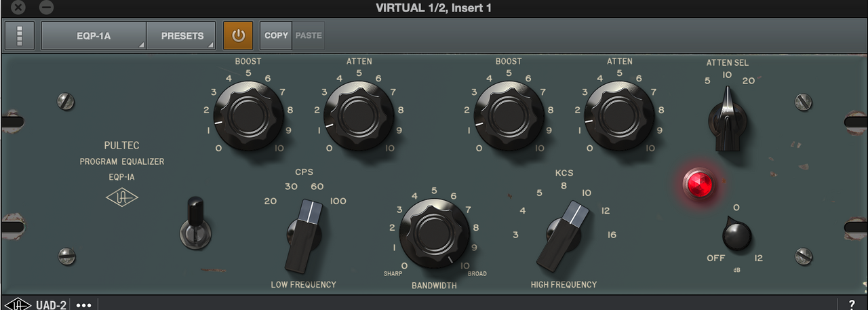Image resolution: width=868 pixels, height=310 pixels.
Task: Click the UAD-2 logo in status bar
Action: coord(35,305)
